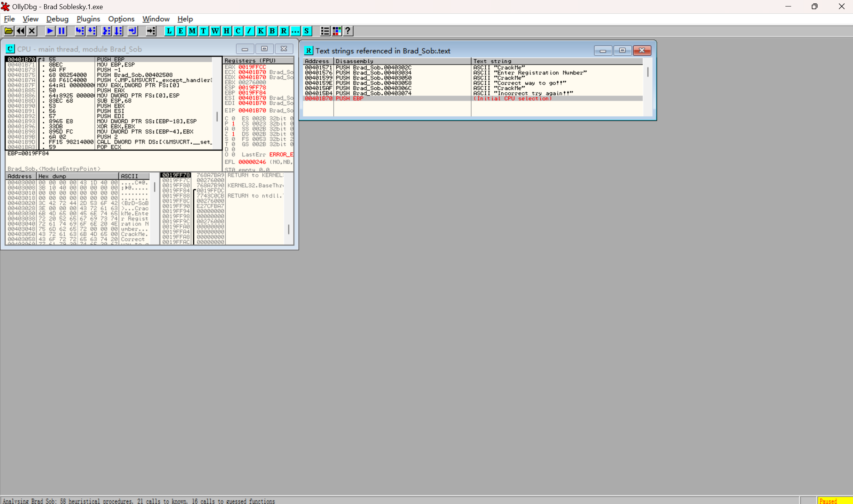Open Executable modules E window
This screenshot has width=853, height=504.
pos(181,31)
